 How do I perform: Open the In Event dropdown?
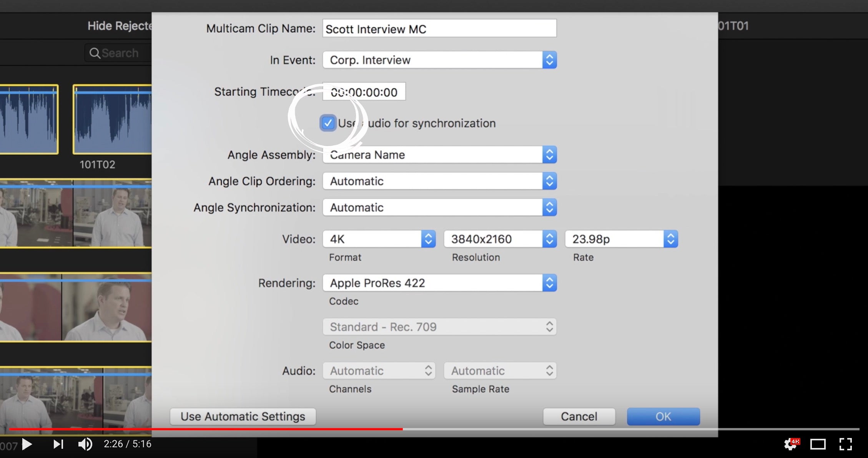pos(439,60)
